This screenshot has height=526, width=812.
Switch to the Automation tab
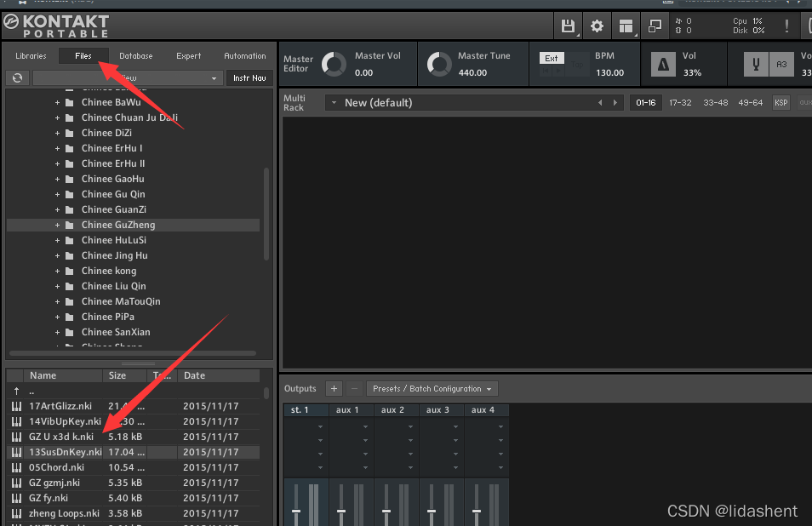point(245,56)
